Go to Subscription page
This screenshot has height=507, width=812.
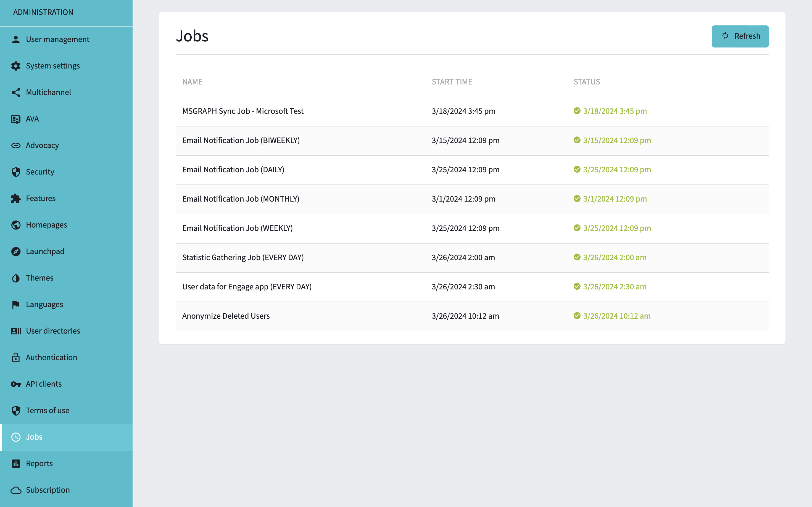(66, 490)
